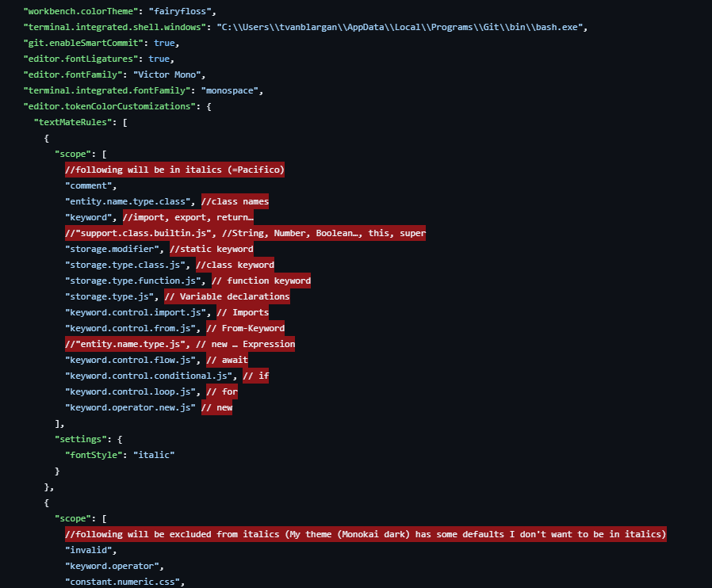Click the true value for git.enableSmartCommit

[x=164, y=43]
